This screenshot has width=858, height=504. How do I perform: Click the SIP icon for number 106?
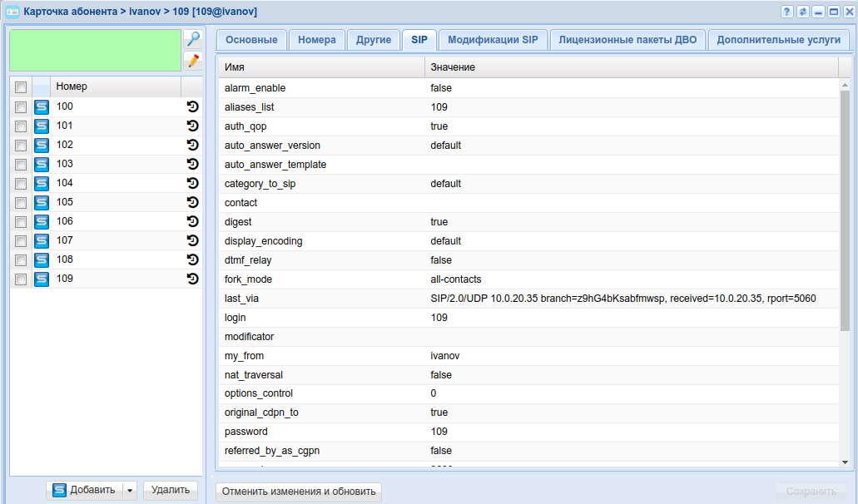[42, 222]
